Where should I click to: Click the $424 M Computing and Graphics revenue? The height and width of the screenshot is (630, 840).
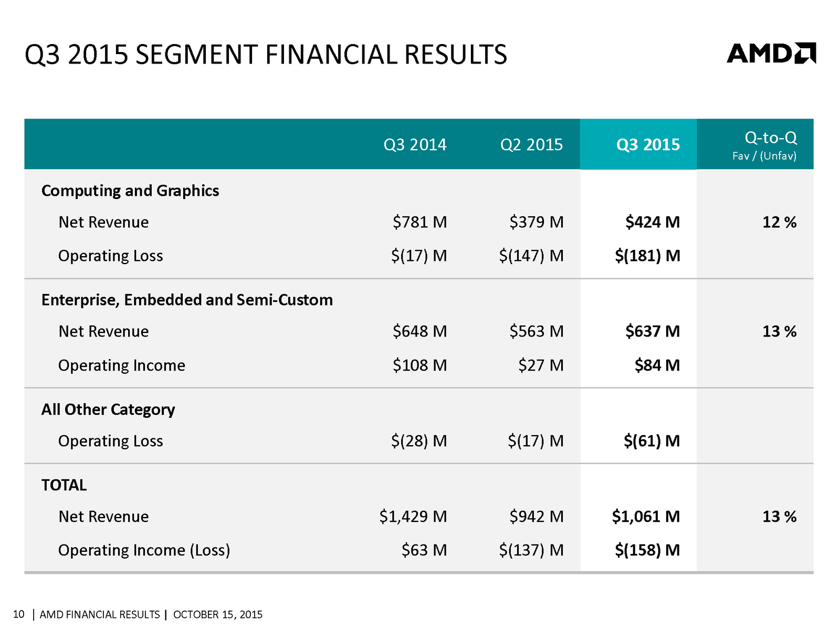coord(653,222)
